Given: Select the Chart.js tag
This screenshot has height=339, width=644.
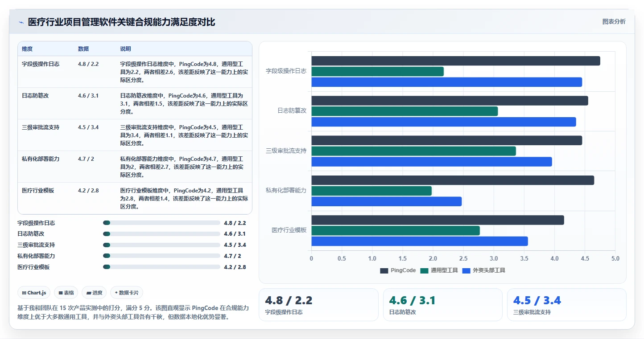Looking at the screenshot, I should 34,293.
